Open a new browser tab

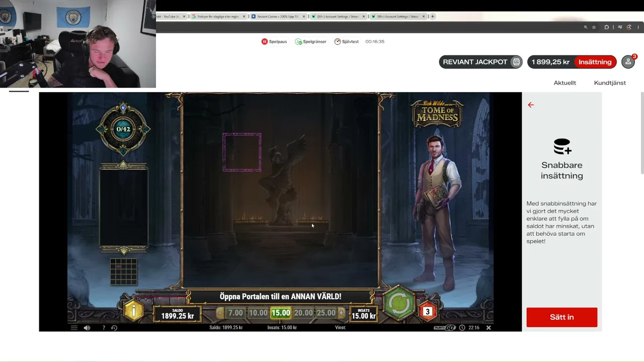433,17
